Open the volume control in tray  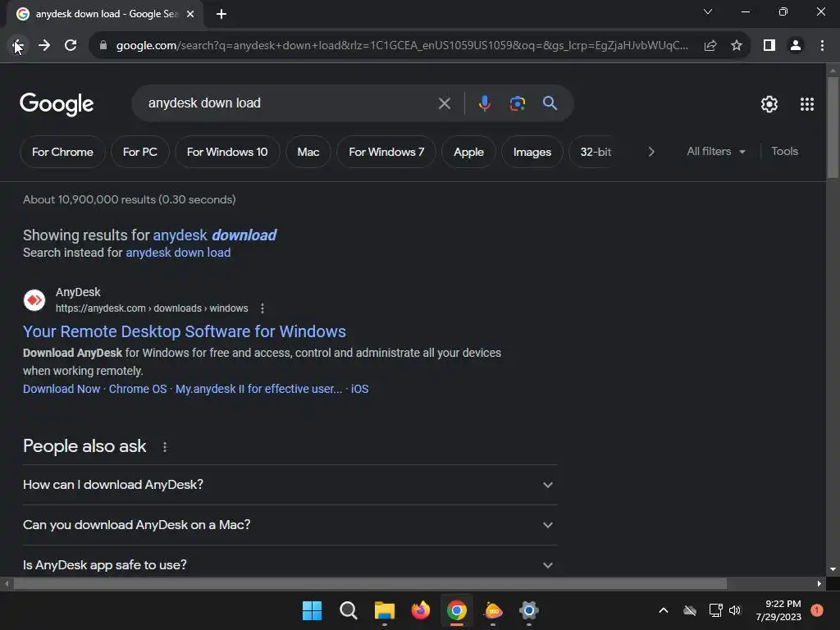[x=735, y=610]
